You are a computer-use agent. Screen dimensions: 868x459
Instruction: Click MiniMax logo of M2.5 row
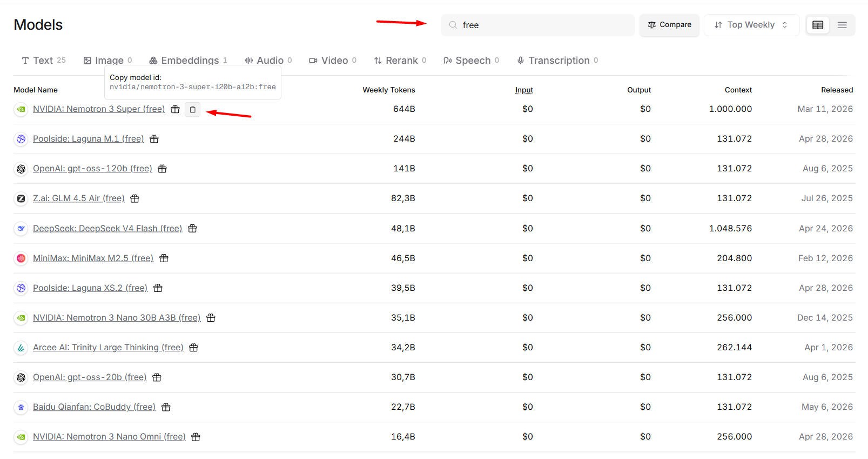click(x=21, y=258)
